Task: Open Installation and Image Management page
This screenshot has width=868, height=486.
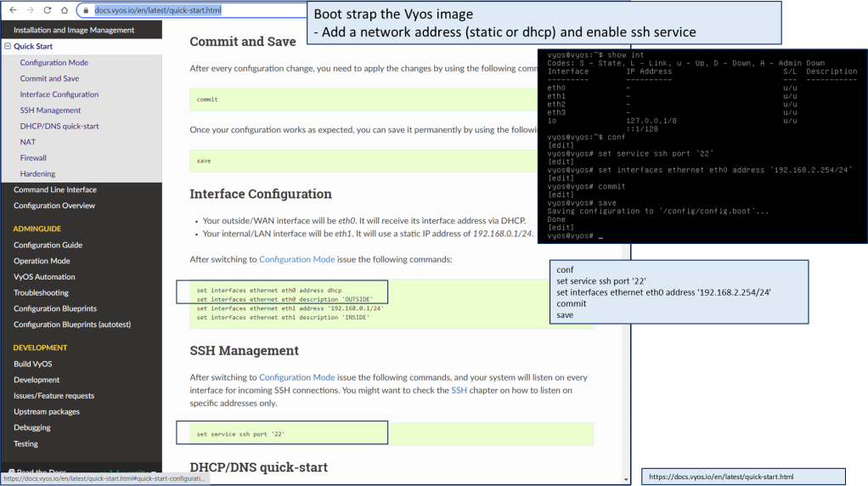Action: 74,31
